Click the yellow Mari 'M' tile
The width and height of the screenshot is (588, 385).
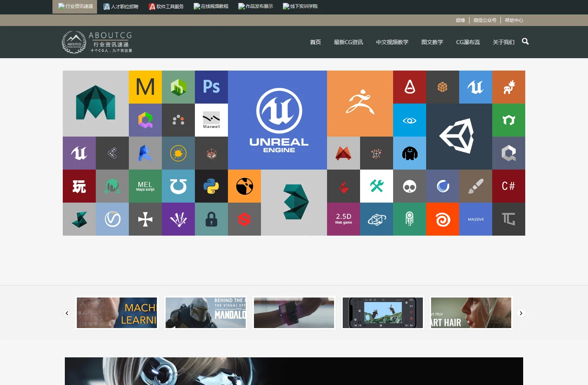coord(145,87)
